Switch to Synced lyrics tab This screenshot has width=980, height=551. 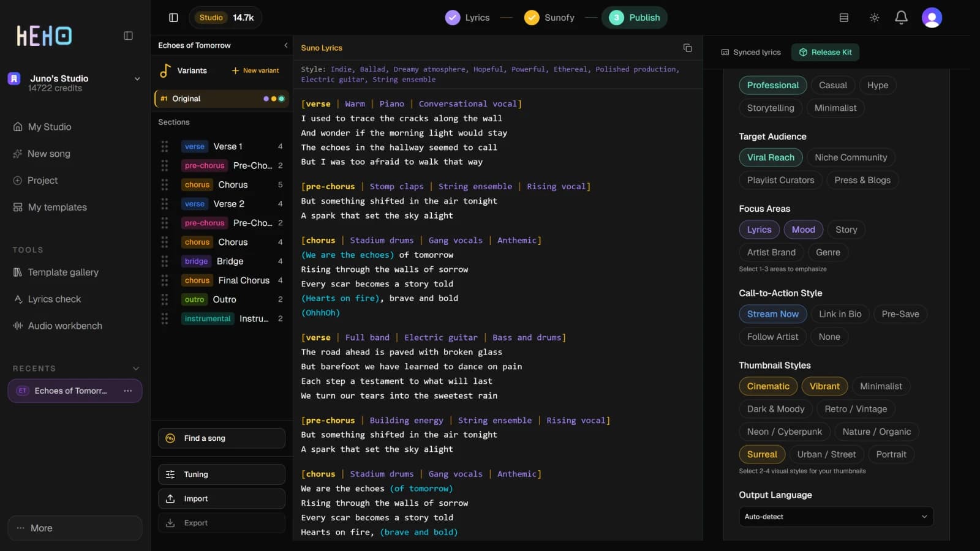coord(751,52)
